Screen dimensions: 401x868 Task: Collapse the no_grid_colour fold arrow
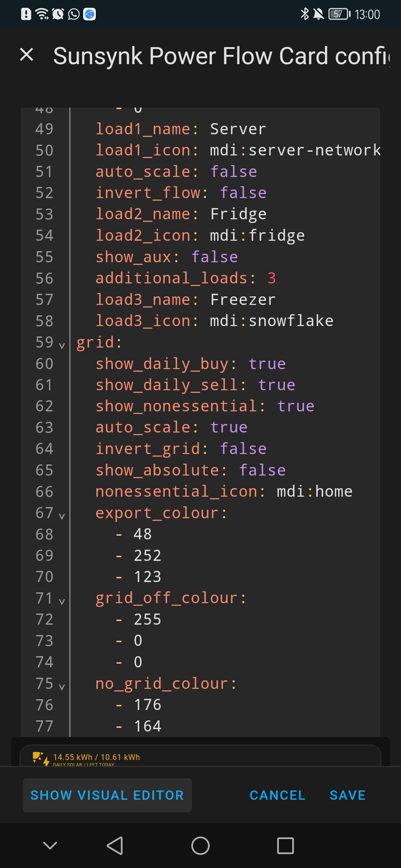(62, 686)
